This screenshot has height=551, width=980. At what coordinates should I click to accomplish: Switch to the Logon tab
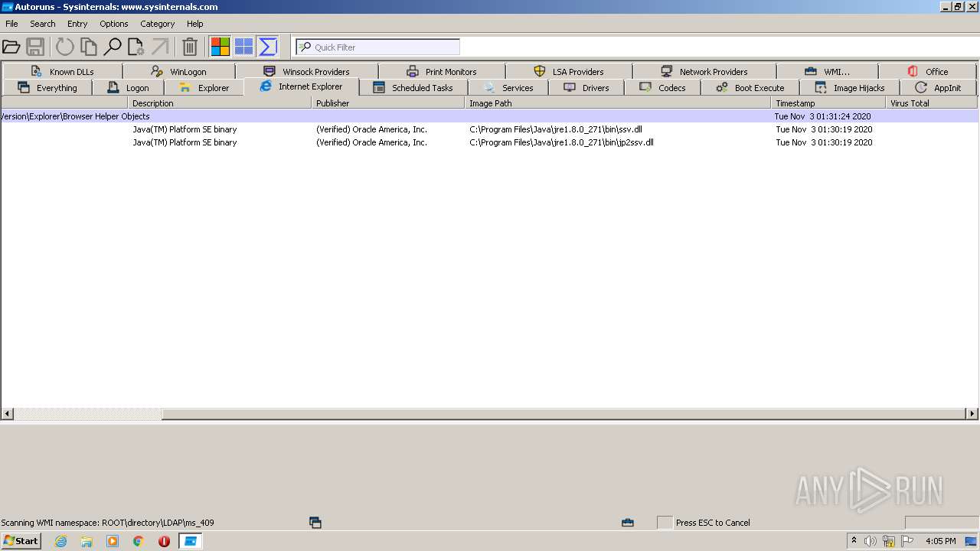129,87
